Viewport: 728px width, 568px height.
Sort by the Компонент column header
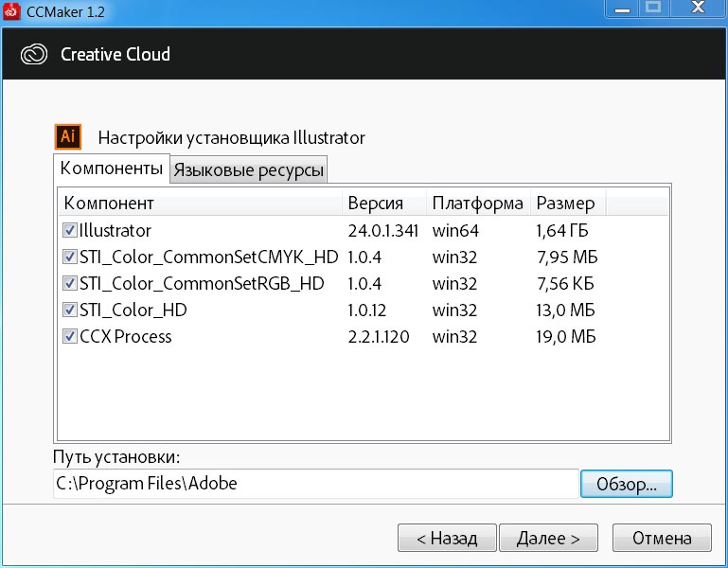[x=201, y=203]
